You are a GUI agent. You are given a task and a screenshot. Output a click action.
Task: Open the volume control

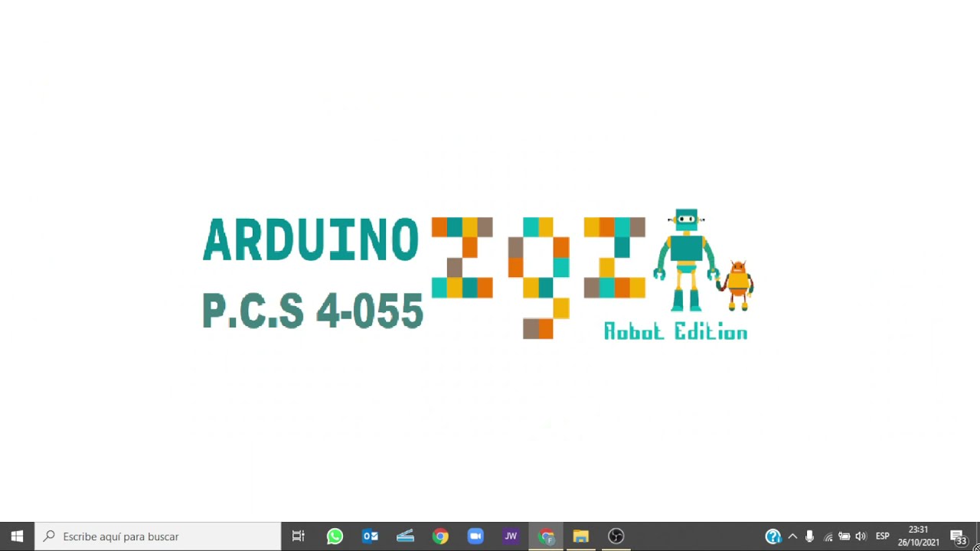coord(861,536)
